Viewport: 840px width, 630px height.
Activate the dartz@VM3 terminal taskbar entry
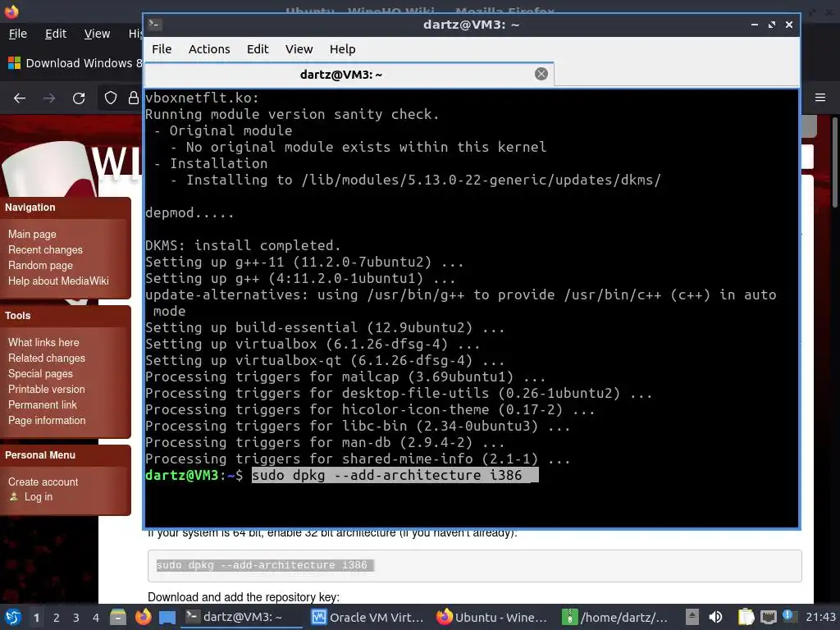(242, 617)
